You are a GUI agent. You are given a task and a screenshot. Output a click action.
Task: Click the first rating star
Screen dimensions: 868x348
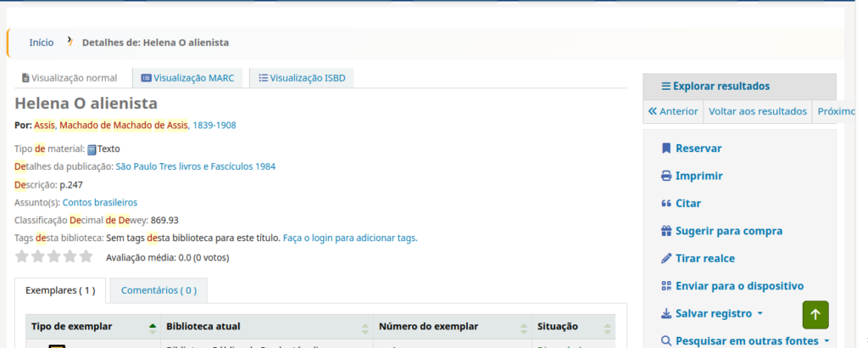pyautogui.click(x=22, y=256)
